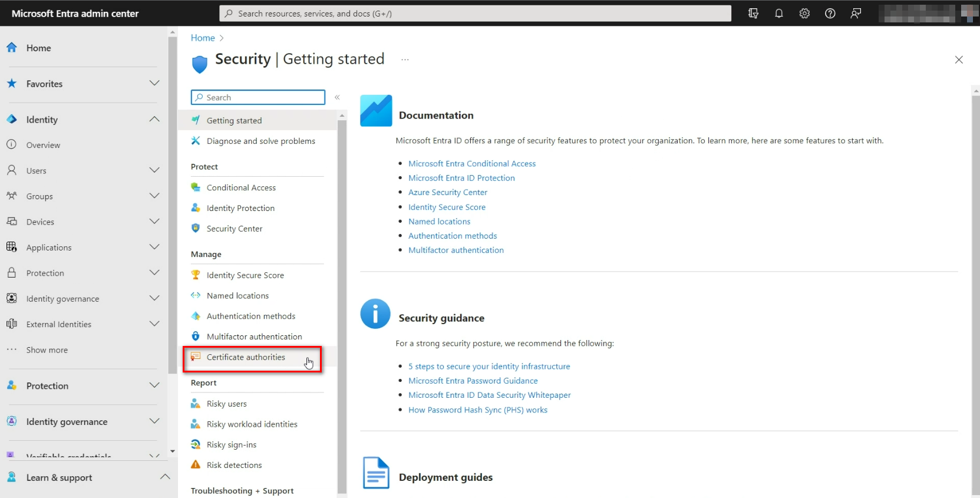Open How Password Hash Sync works link
This screenshot has height=498, width=980.
[x=478, y=410]
